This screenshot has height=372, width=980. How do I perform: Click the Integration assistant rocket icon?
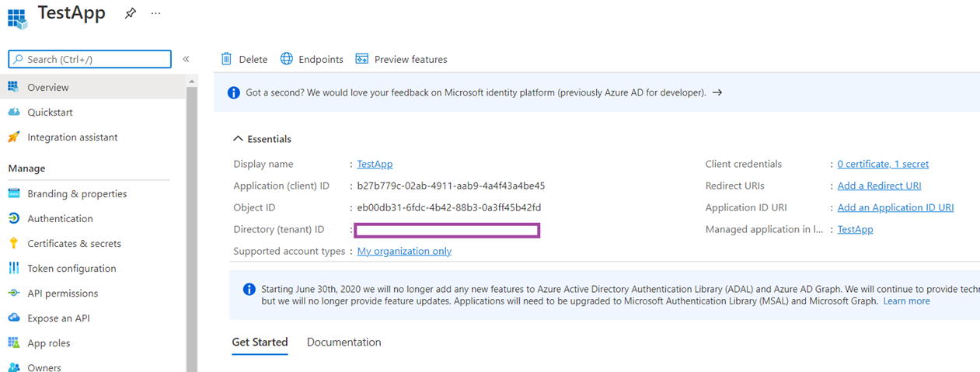coord(14,137)
